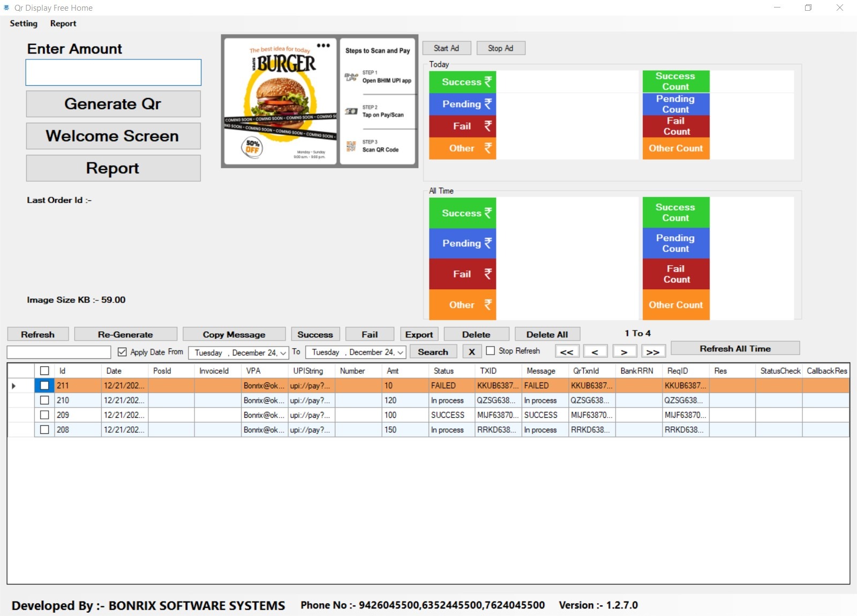Click the row selector arrow for row 211
The height and width of the screenshot is (616, 857).
click(14, 386)
